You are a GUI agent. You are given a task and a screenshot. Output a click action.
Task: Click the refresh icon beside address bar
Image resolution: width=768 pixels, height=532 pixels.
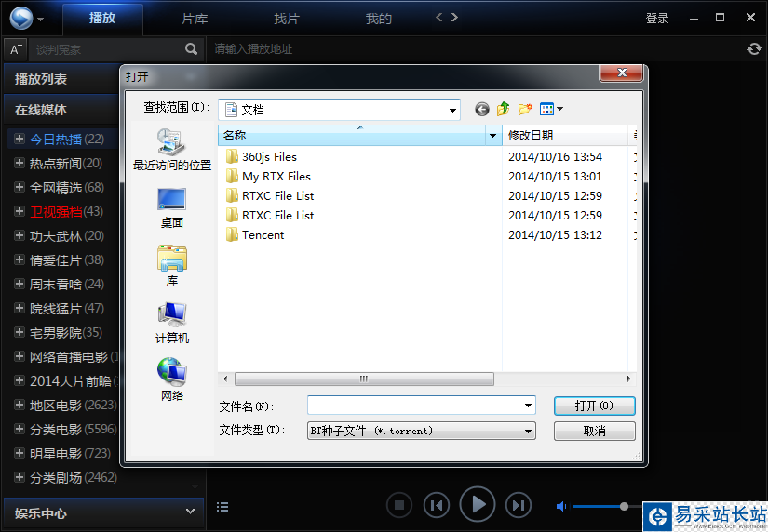coord(754,49)
